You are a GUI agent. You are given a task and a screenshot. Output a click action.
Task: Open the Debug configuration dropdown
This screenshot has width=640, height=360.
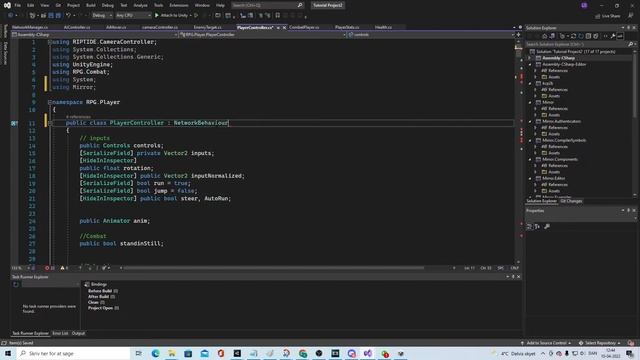click(x=102, y=16)
